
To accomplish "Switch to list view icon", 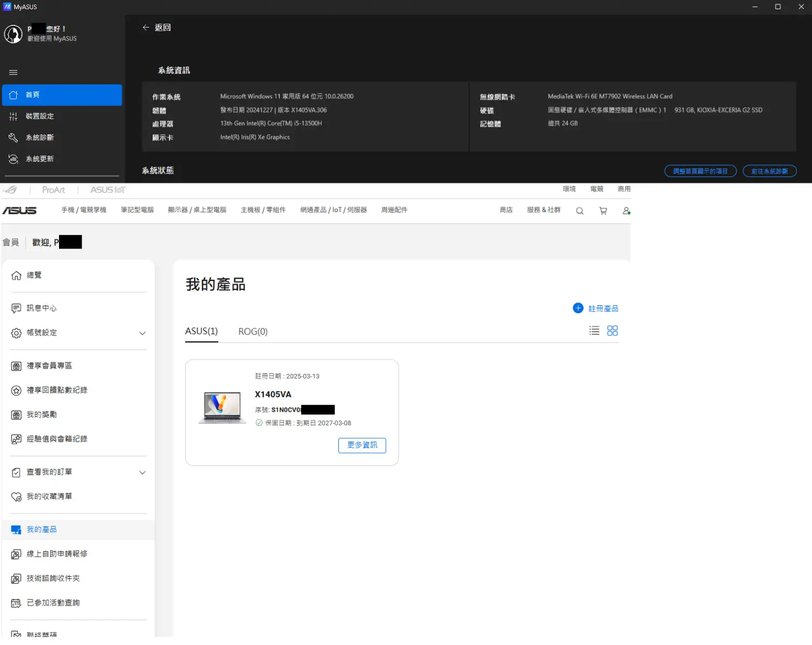I will [594, 331].
